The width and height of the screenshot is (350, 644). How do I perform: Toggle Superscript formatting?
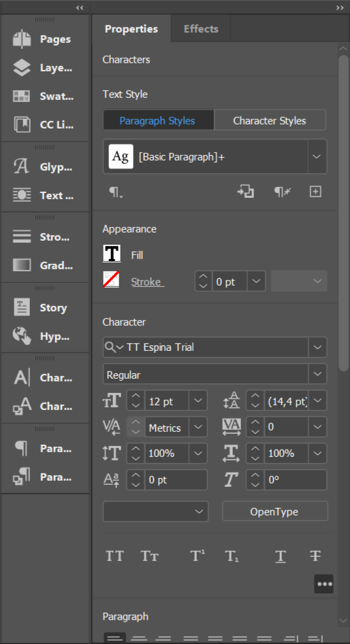click(198, 556)
